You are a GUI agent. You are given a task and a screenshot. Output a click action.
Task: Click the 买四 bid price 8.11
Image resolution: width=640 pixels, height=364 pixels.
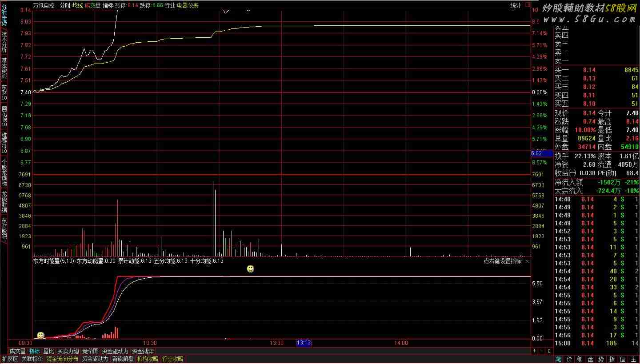[589, 95]
